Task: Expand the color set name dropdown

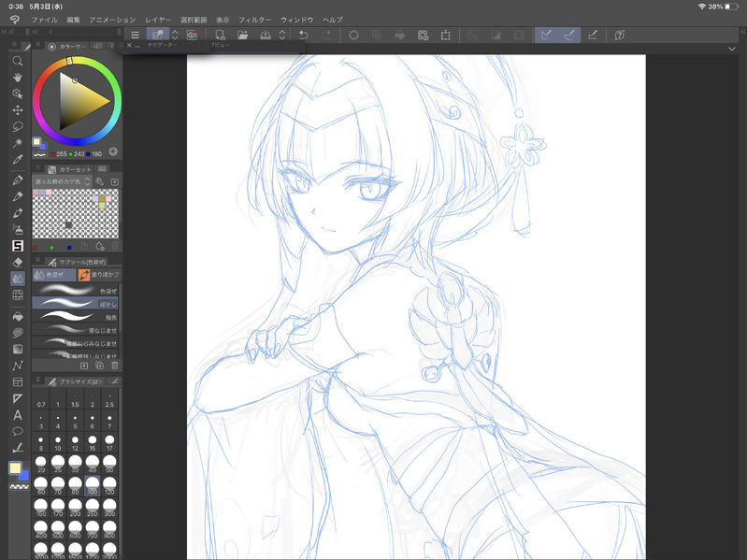Action: [62, 181]
